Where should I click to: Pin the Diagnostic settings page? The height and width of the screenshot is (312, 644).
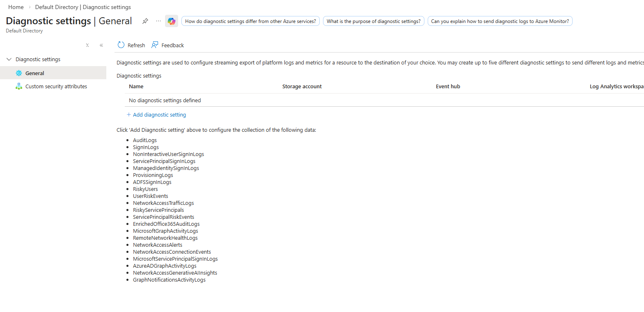[145, 21]
